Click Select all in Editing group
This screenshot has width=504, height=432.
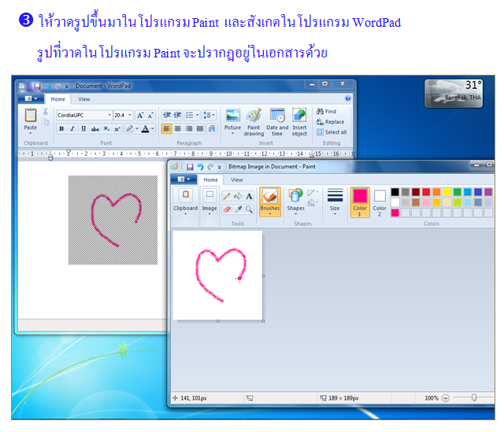tap(332, 132)
